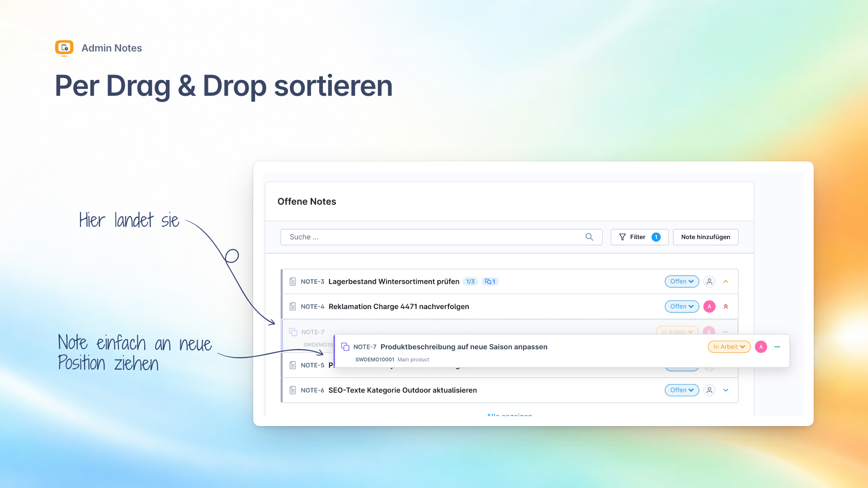Click the NOTE-7 label on dragged card
The image size is (868, 488).
[x=365, y=347]
